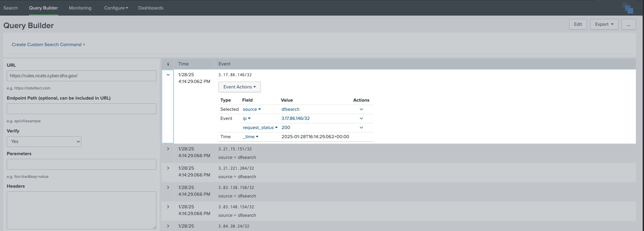
Task: Click Create Custom Search Command + link
Action: (x=48, y=44)
